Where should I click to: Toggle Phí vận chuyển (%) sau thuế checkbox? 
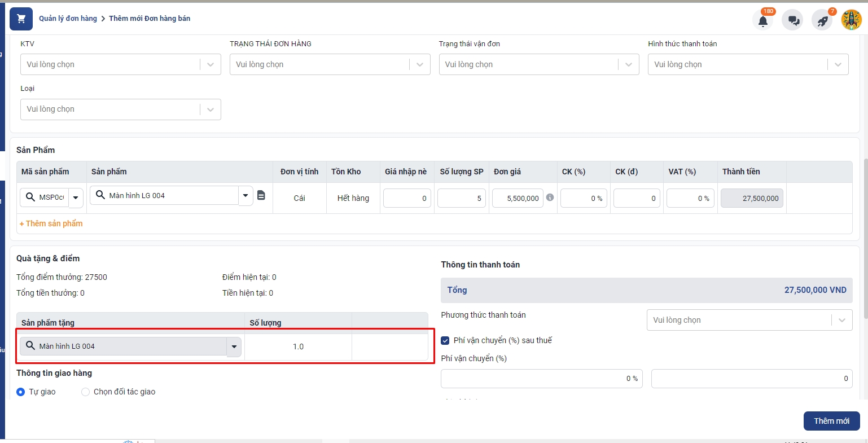[x=445, y=340]
